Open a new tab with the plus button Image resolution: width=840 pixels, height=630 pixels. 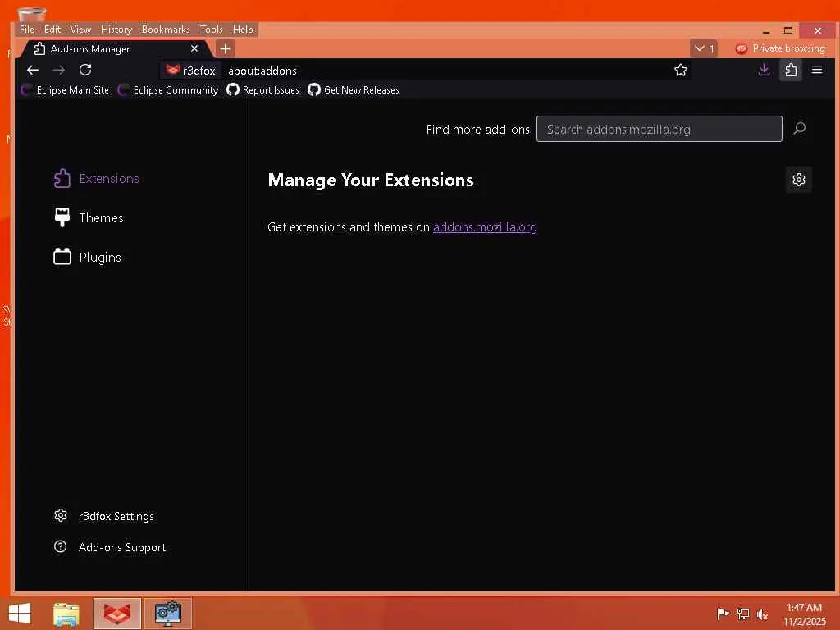pyautogui.click(x=225, y=48)
